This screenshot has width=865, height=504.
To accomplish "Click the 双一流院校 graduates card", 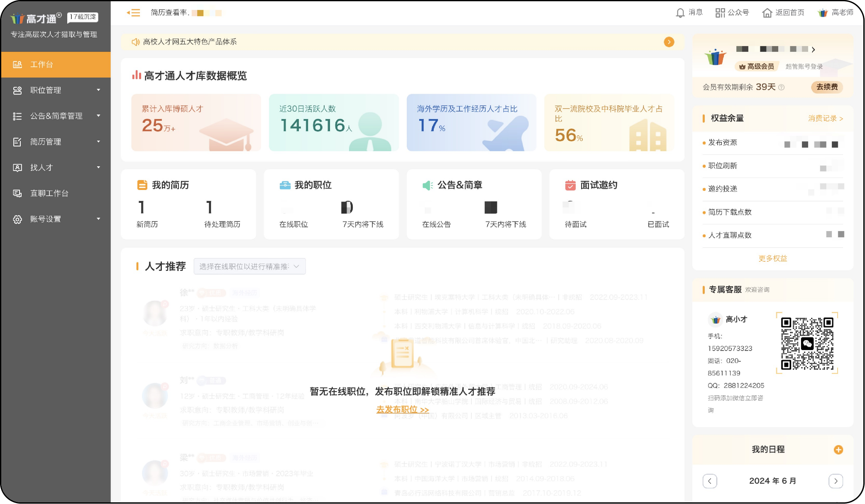I will click(609, 122).
